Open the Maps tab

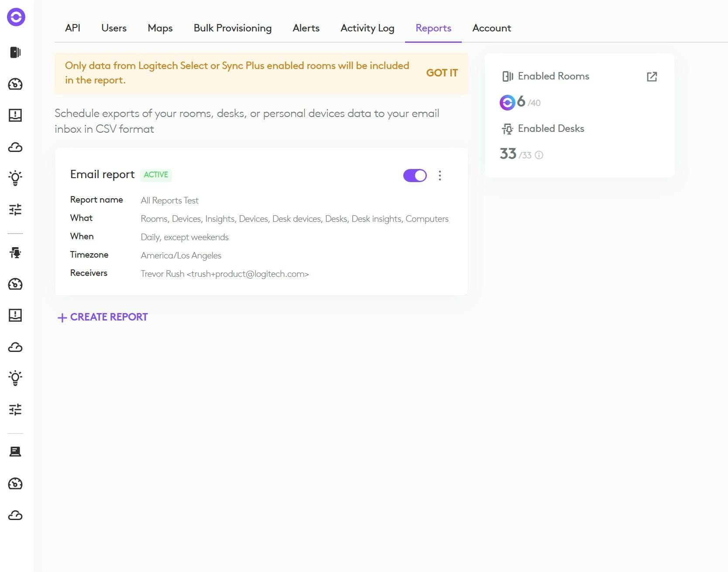(x=160, y=28)
